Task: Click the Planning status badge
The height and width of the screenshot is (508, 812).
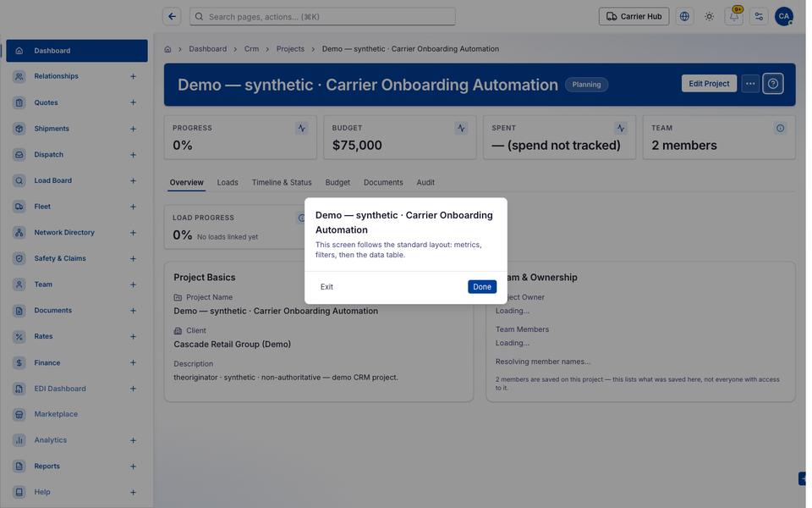Action: pos(586,85)
